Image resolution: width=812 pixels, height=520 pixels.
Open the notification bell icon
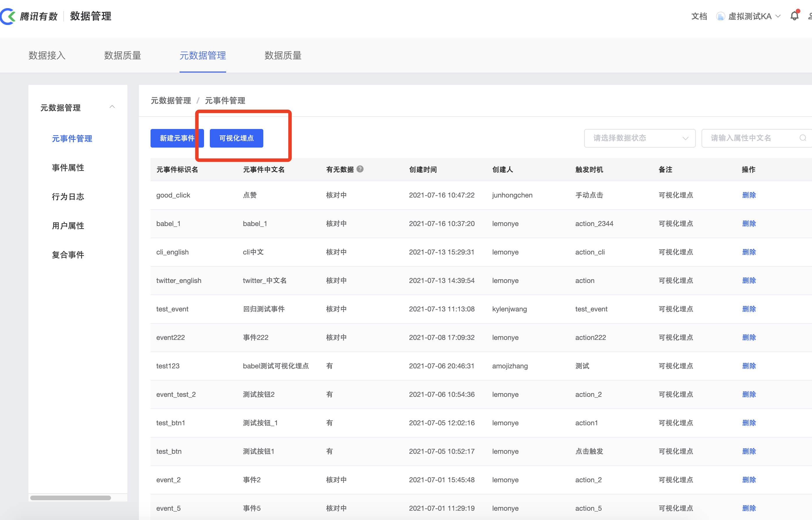coord(795,16)
